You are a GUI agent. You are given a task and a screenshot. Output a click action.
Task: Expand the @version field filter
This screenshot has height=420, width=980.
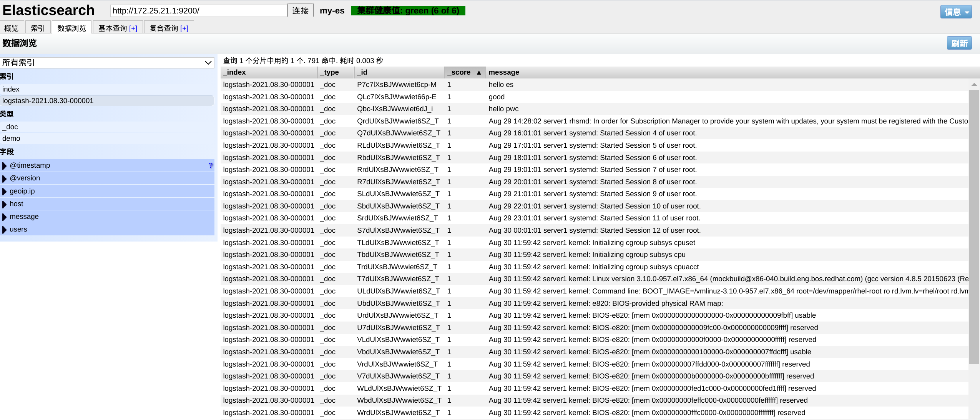click(5, 178)
